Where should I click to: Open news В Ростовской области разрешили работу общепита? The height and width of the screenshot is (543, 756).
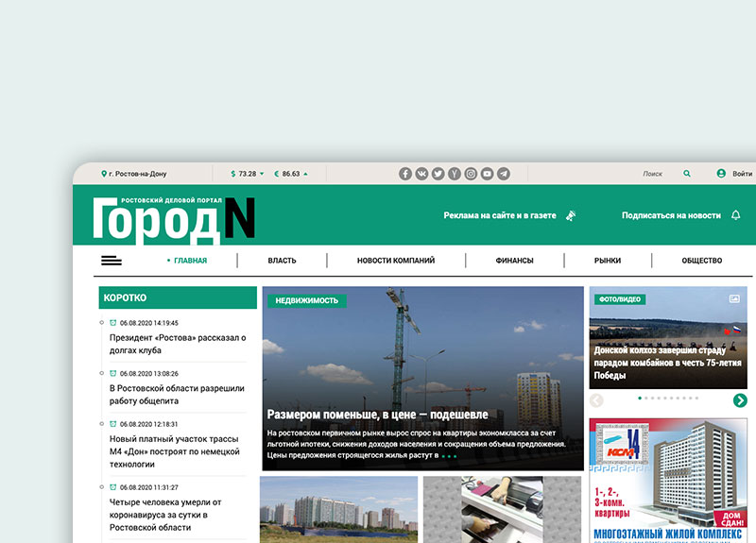pyautogui.click(x=177, y=395)
